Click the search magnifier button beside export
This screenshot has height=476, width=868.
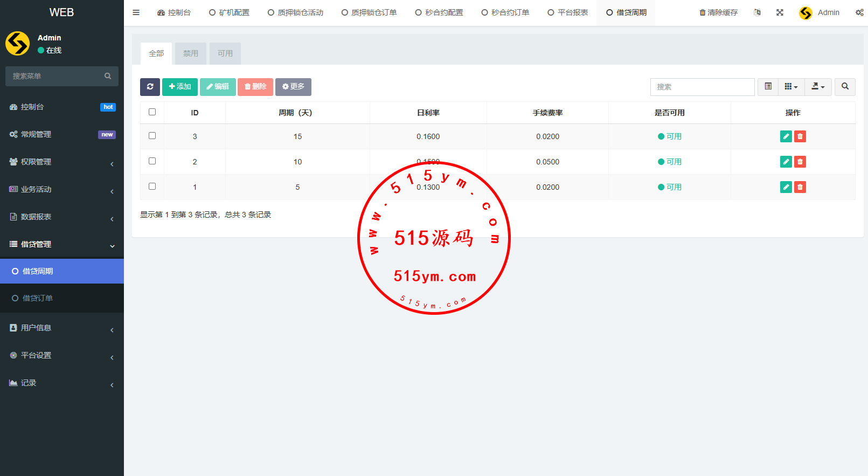pyautogui.click(x=845, y=87)
